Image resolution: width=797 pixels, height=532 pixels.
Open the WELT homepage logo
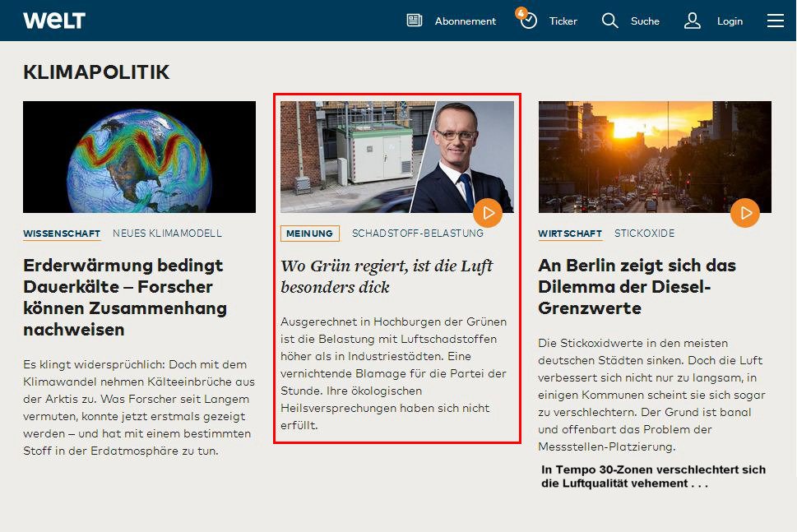click(54, 21)
